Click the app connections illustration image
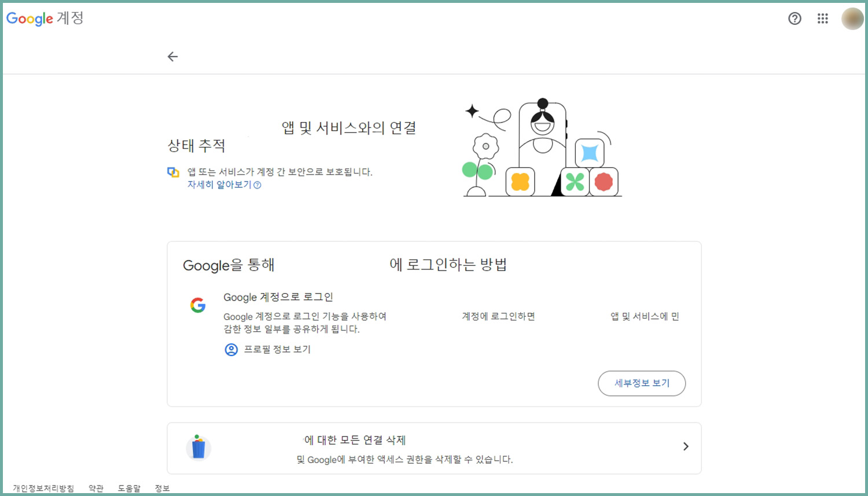Viewport: 868px width, 496px height. [542, 148]
